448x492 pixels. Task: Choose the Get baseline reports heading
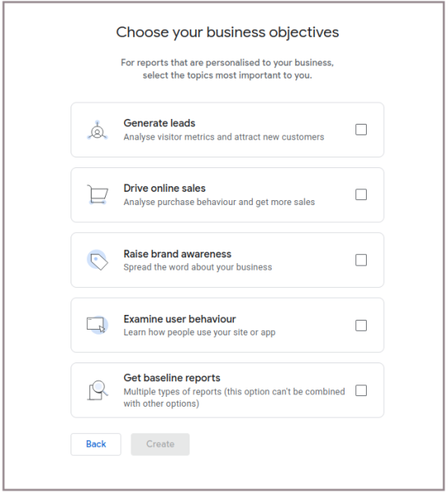171,378
